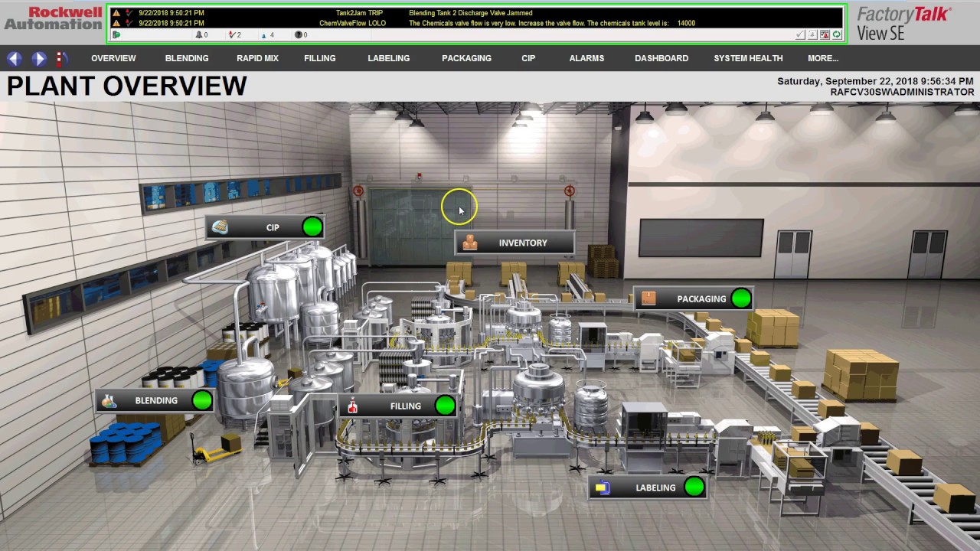Click the FactoryTalk View SE logo
Screen dimensions: 980x551
(x=904, y=23)
